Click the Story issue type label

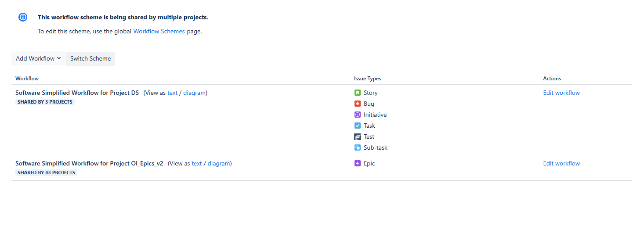(x=371, y=93)
